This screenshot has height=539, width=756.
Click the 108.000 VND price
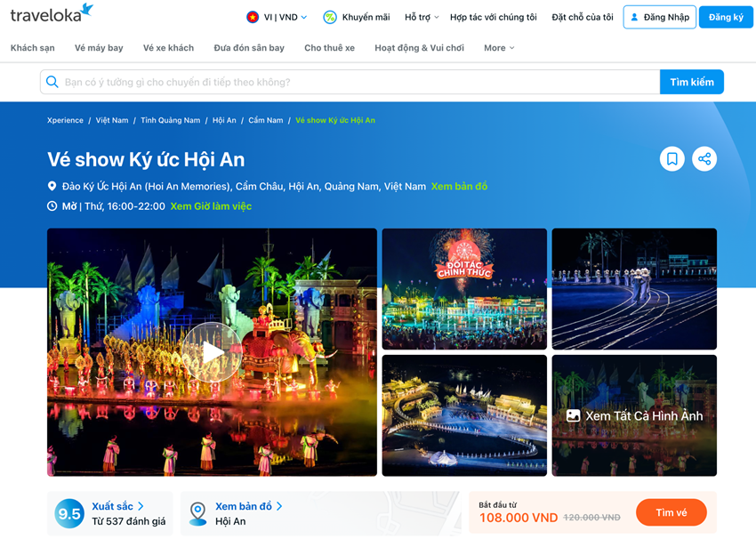click(x=519, y=518)
